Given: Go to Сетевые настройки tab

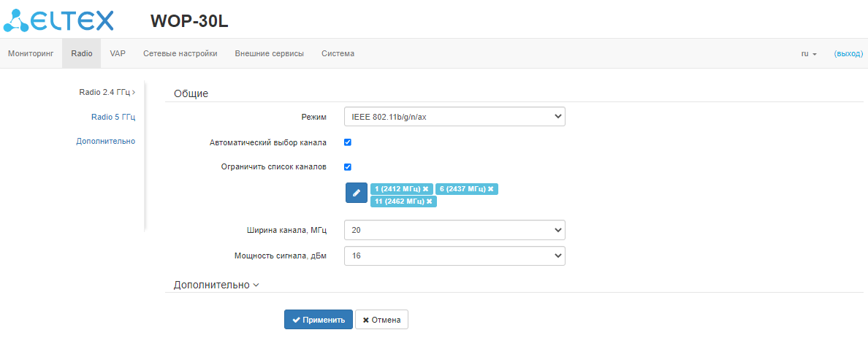Looking at the screenshot, I should click(180, 54).
